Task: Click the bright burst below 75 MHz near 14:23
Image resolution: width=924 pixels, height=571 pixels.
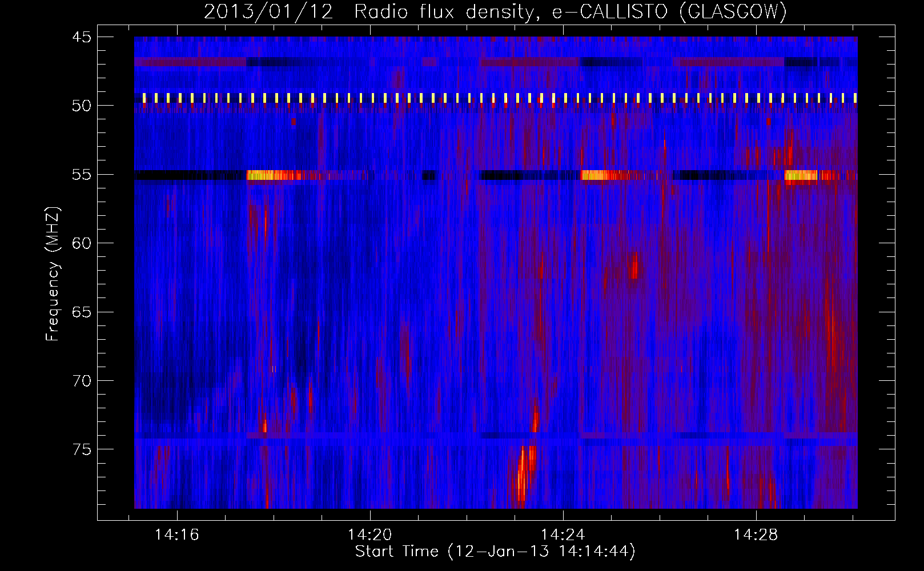Action: pyautogui.click(x=522, y=476)
